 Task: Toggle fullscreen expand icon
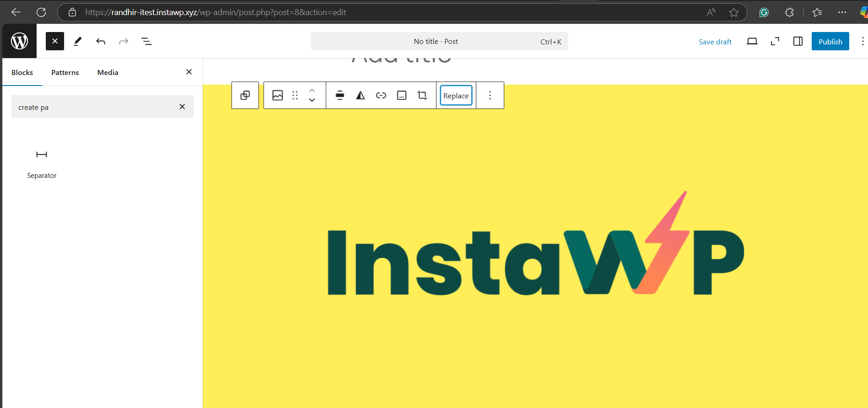775,41
